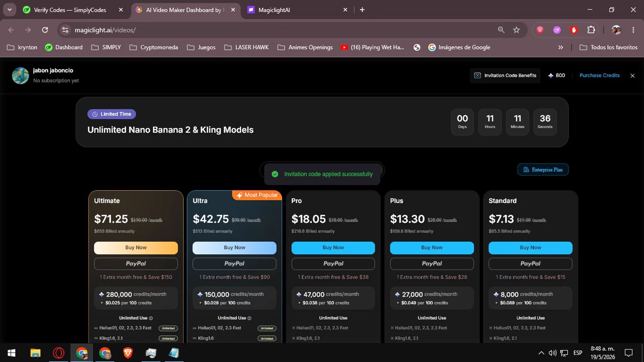
Task: Open the Cryptomoneda bookmarks folder
Action: click(x=154, y=47)
